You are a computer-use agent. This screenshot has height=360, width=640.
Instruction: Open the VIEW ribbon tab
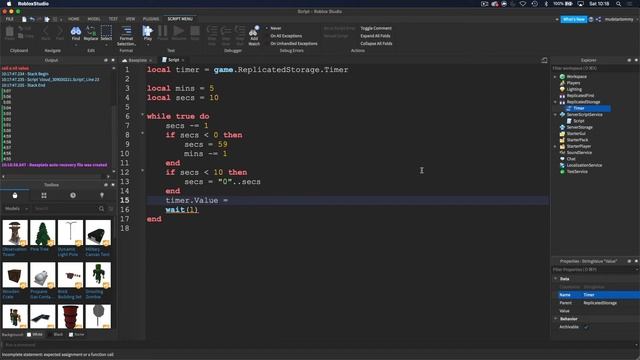(x=130, y=19)
